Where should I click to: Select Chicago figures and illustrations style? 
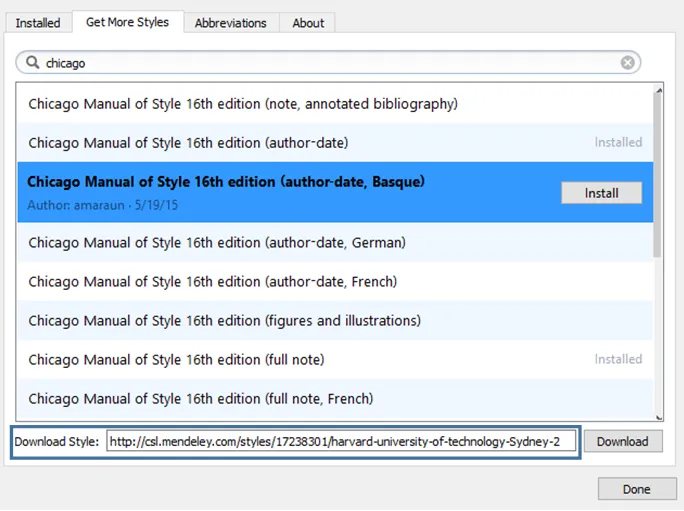335,320
